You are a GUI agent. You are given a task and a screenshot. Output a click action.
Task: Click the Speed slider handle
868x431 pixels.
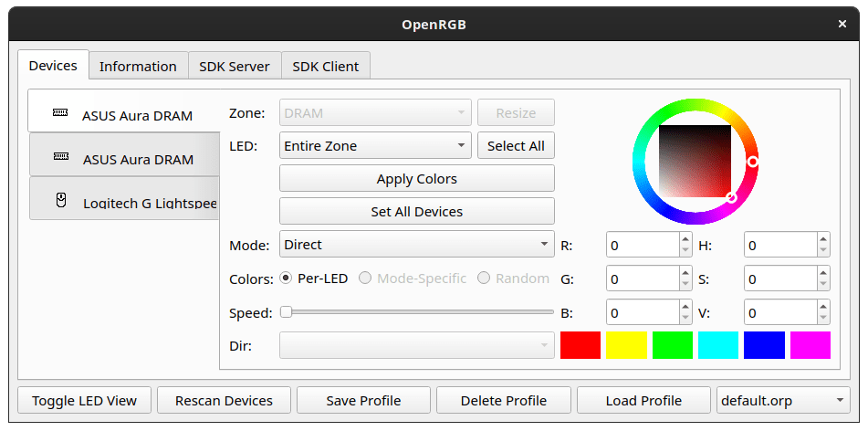coord(286,312)
